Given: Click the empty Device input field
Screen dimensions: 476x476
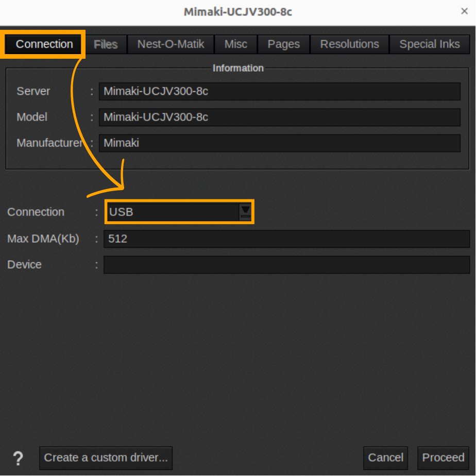Looking at the screenshot, I should coord(286,265).
